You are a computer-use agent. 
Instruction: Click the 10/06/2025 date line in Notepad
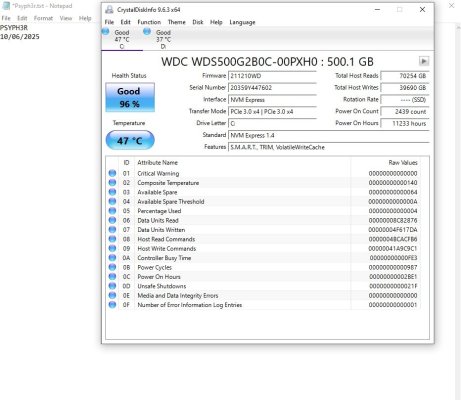tap(20, 37)
